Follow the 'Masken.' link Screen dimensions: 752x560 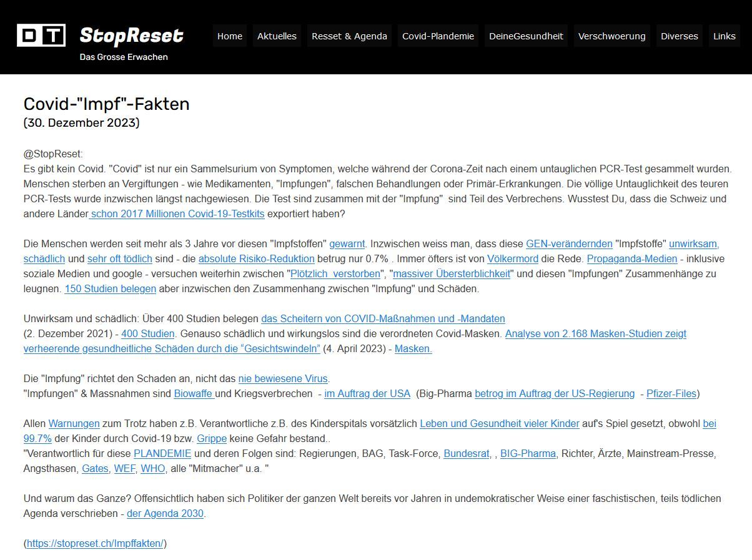click(413, 349)
